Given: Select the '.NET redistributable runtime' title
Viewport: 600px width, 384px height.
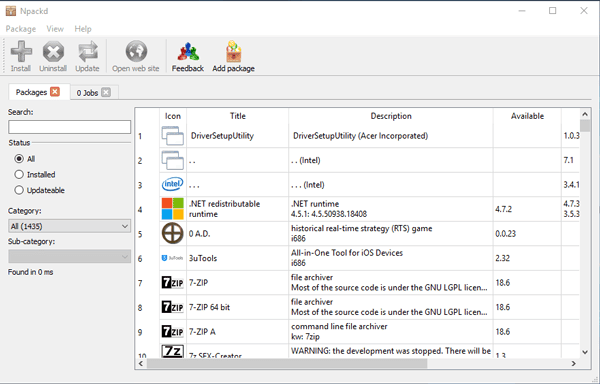Looking at the screenshot, I should 238,209.
